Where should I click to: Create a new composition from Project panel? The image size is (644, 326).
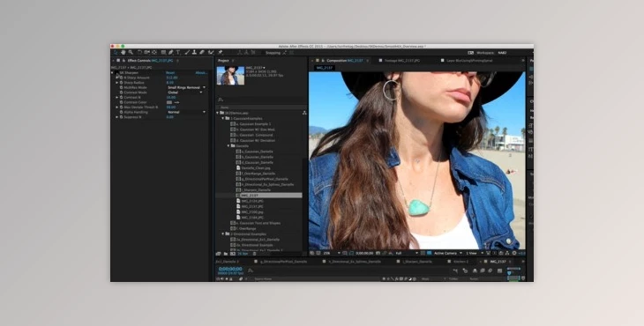[x=233, y=254]
